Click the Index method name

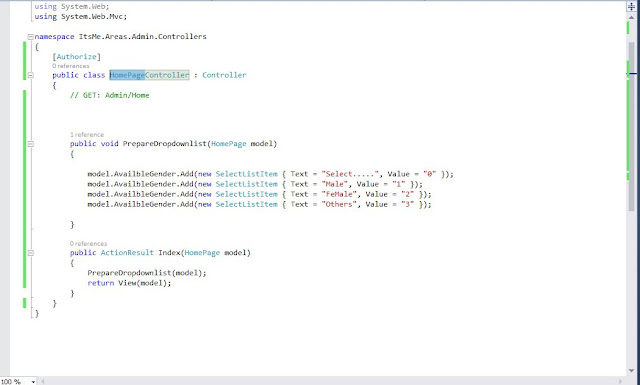[x=169, y=253]
